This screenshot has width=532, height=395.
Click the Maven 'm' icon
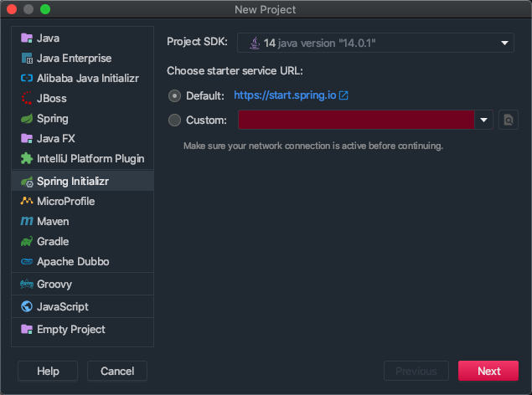pos(27,222)
